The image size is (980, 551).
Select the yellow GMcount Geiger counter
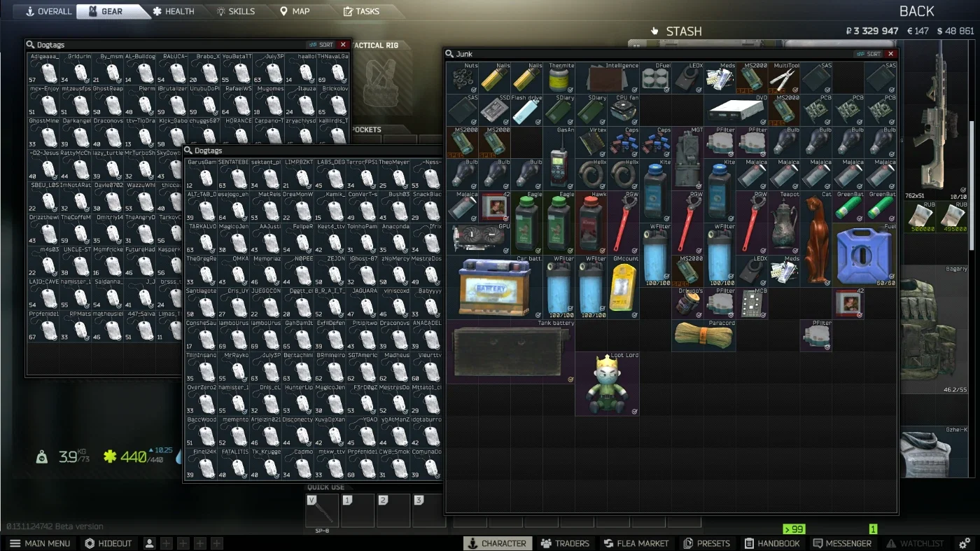pyautogui.click(x=624, y=287)
